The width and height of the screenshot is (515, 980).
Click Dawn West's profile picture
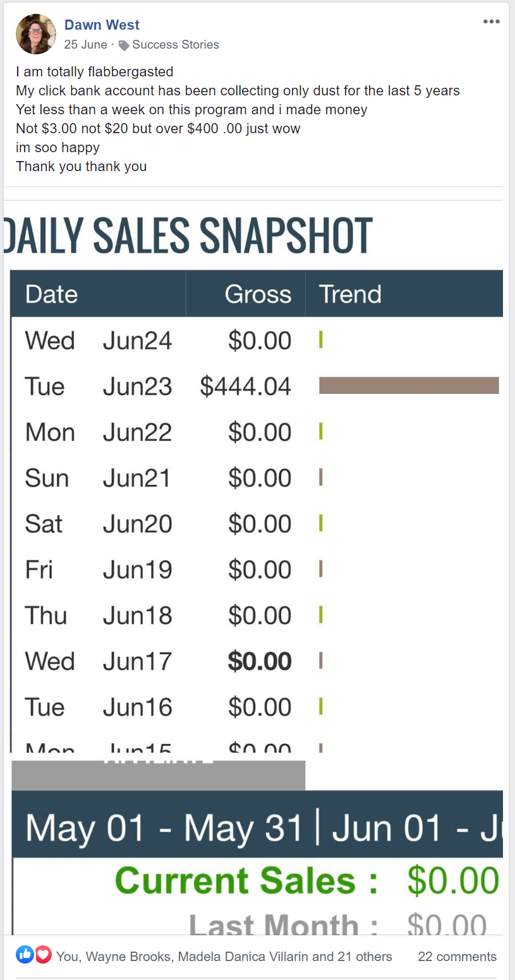click(36, 34)
